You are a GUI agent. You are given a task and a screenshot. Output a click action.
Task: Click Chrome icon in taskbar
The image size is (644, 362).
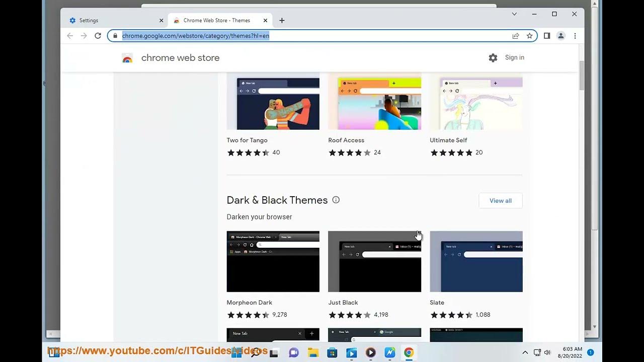[x=409, y=352]
